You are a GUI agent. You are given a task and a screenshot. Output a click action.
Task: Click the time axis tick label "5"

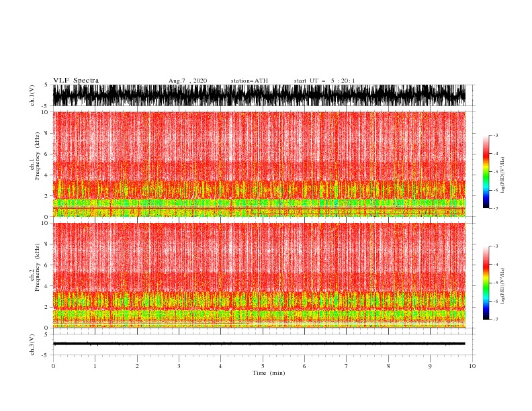(x=263, y=366)
